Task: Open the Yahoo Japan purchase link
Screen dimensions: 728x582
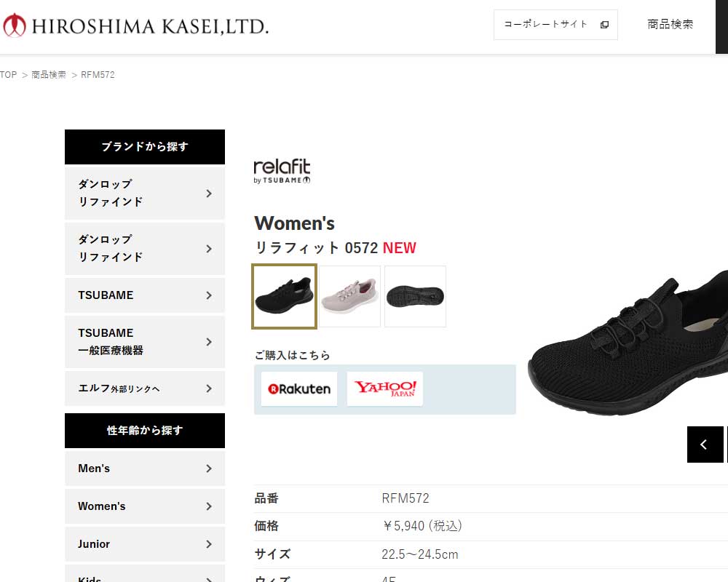Action: [385, 389]
